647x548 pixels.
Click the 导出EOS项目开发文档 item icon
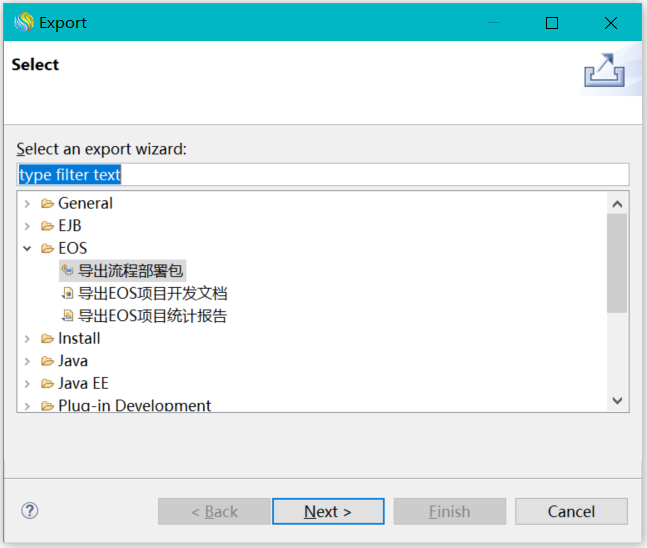[68, 294]
